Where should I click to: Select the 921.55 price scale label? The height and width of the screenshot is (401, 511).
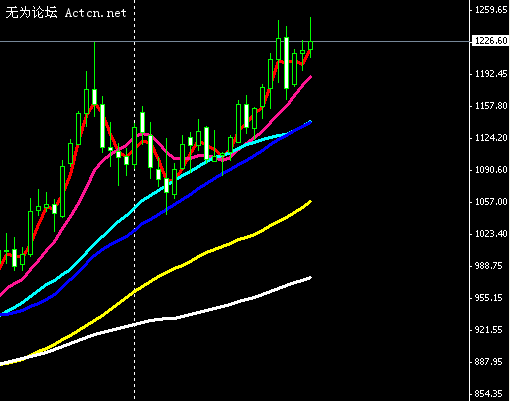tap(488, 330)
